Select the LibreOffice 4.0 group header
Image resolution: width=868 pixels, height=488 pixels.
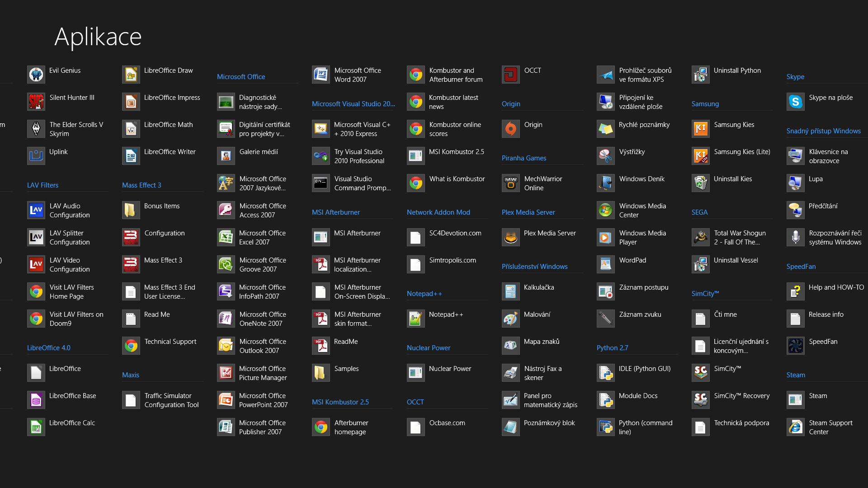[x=49, y=348]
